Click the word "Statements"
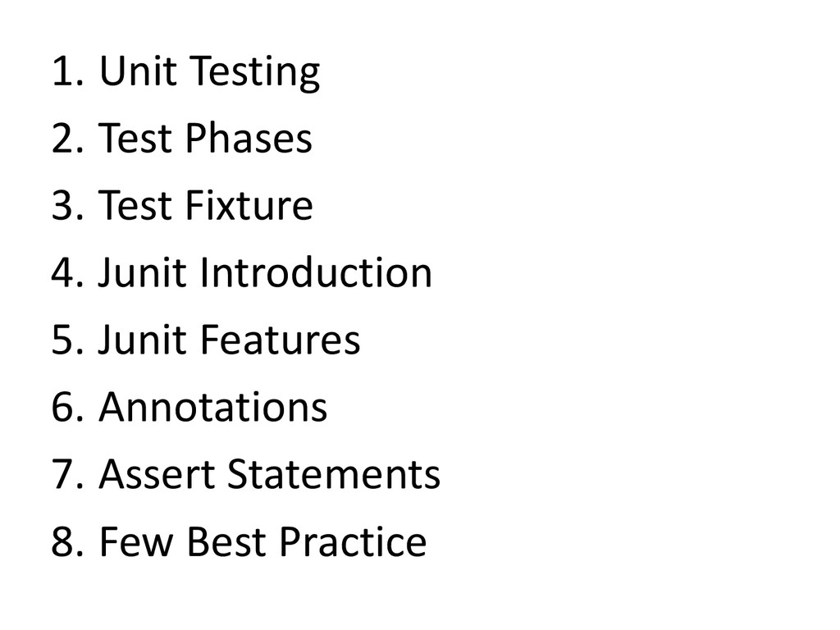 tap(334, 474)
